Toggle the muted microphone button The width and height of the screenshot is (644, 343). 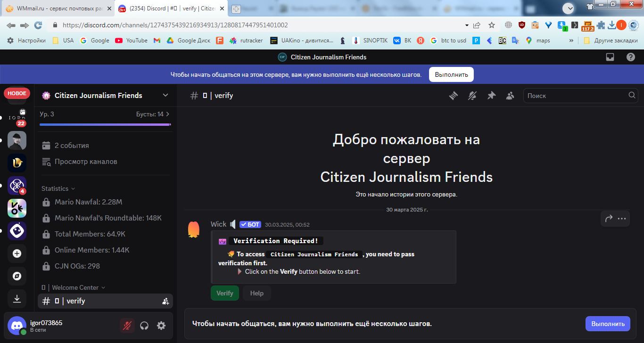127,326
